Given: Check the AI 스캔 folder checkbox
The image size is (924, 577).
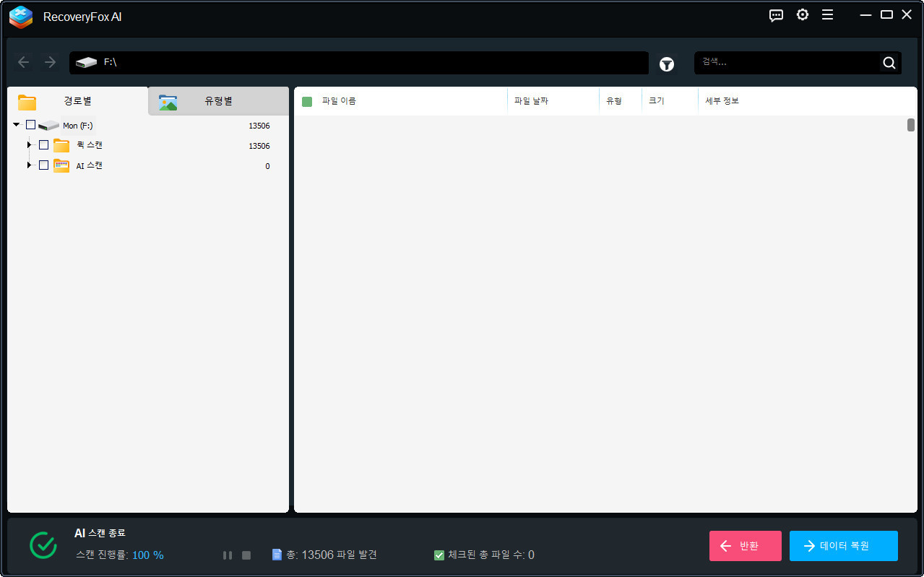Looking at the screenshot, I should pos(43,165).
